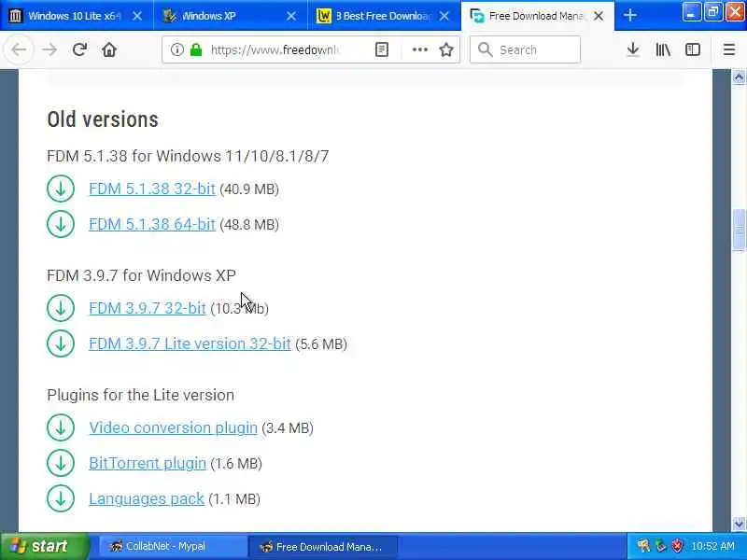Close the 3 Best Free Download tab
This screenshot has height=560, width=747.
point(444,16)
